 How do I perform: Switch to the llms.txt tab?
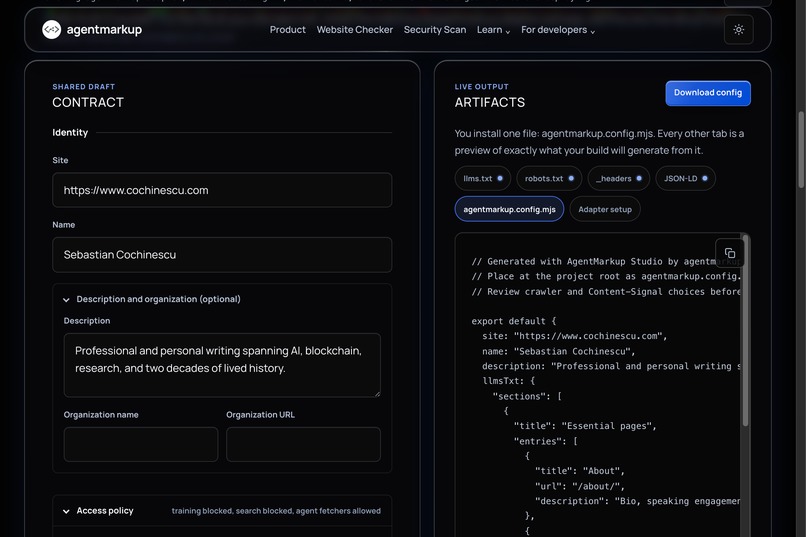(482, 178)
